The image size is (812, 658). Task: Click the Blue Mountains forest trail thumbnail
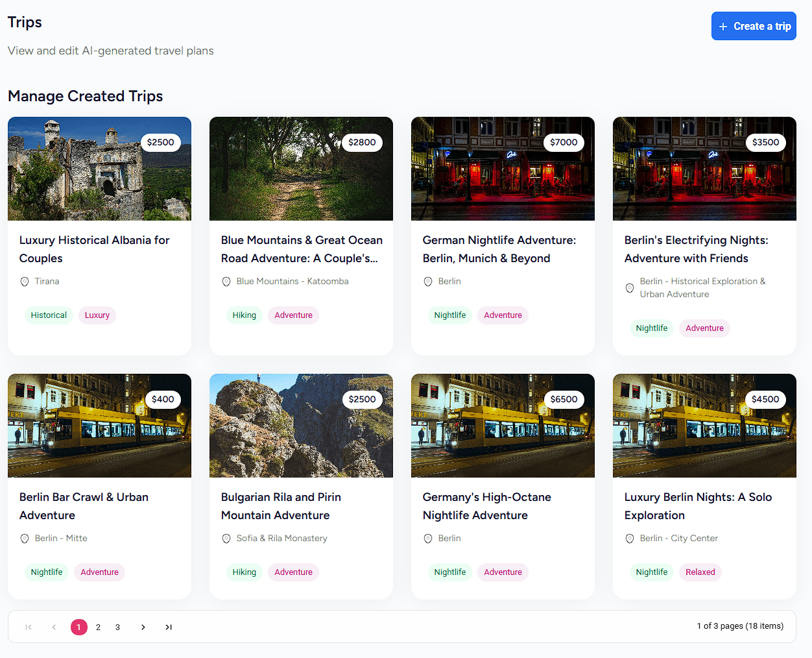point(301,169)
